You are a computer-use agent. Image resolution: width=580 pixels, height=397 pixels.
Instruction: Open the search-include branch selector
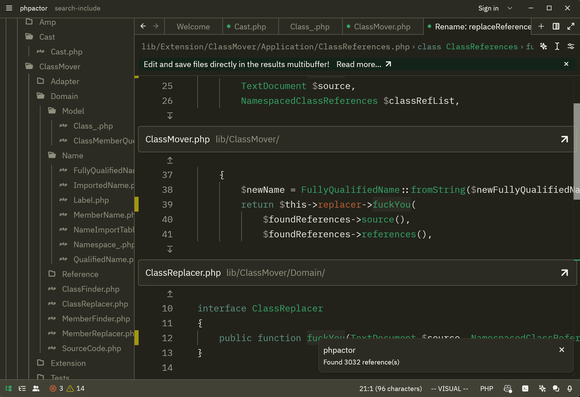pyautogui.click(x=77, y=8)
